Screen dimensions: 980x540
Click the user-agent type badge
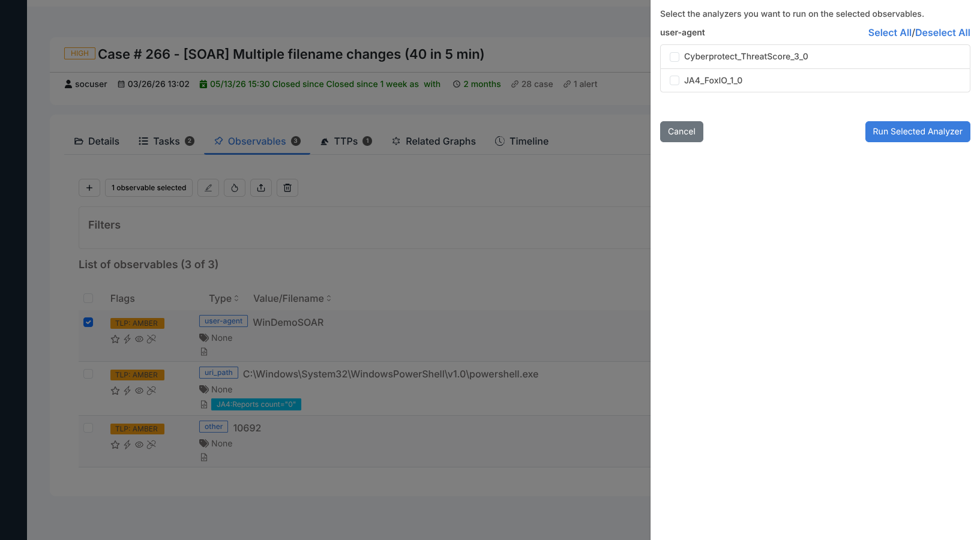pyautogui.click(x=223, y=322)
